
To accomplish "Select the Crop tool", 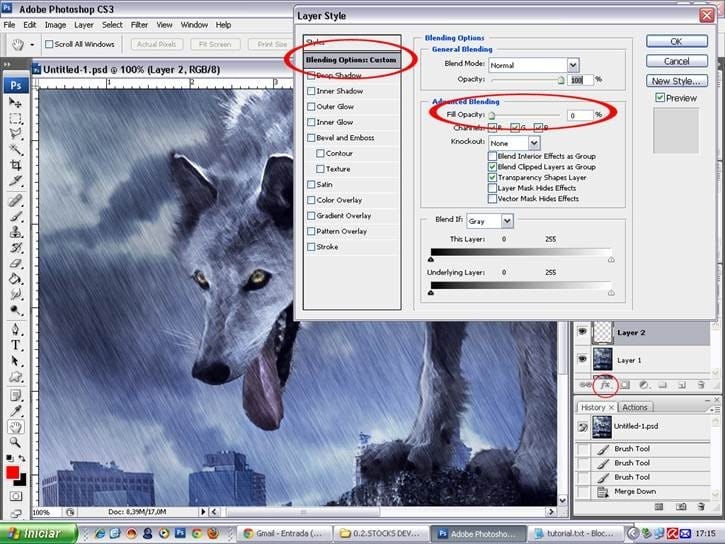I will point(15,165).
